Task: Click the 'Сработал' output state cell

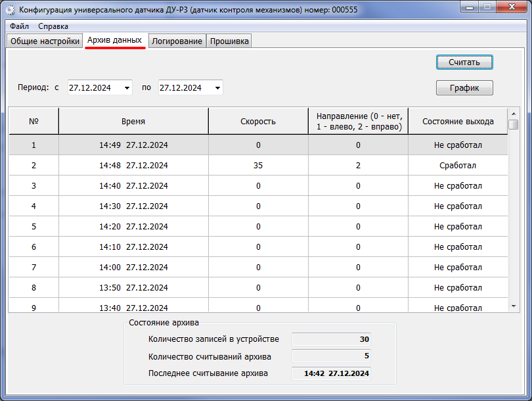Action: click(x=458, y=166)
